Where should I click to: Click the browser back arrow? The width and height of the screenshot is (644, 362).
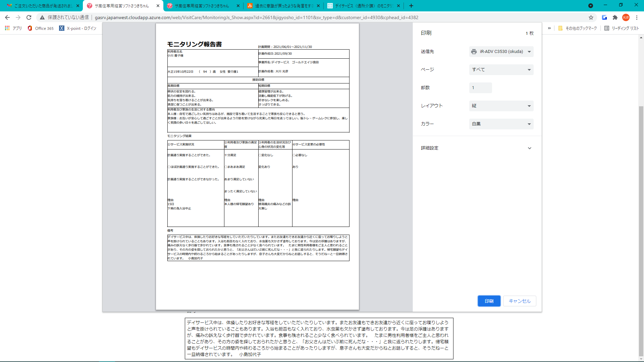click(7, 17)
